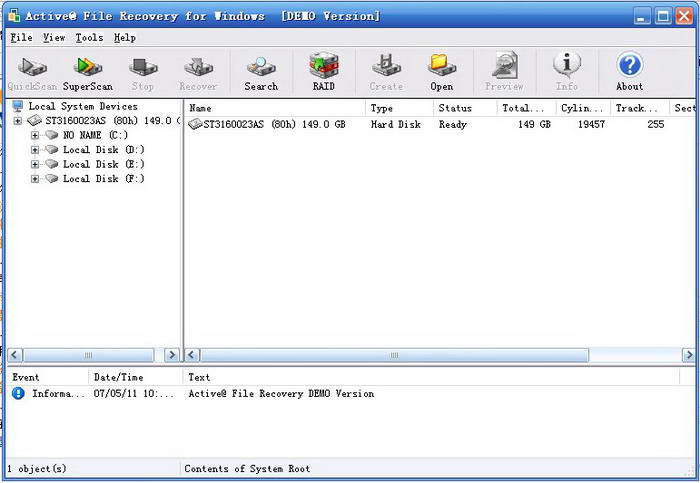Image resolution: width=700 pixels, height=483 pixels.
Task: Click the Total... column header
Action: pyautogui.click(x=526, y=108)
